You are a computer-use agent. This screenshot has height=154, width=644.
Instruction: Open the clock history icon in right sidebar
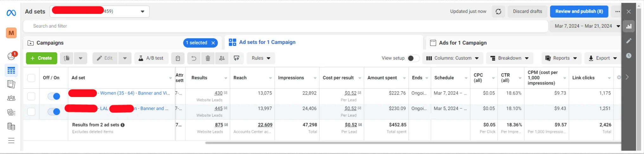point(629,56)
